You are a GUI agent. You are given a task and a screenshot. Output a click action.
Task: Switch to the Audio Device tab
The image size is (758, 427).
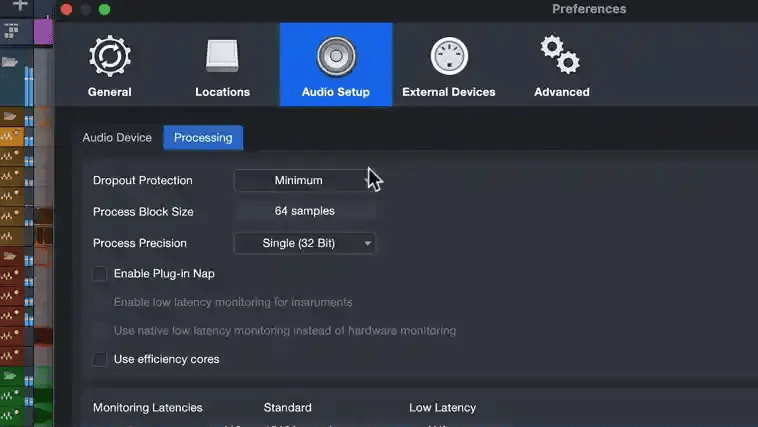[x=117, y=137]
